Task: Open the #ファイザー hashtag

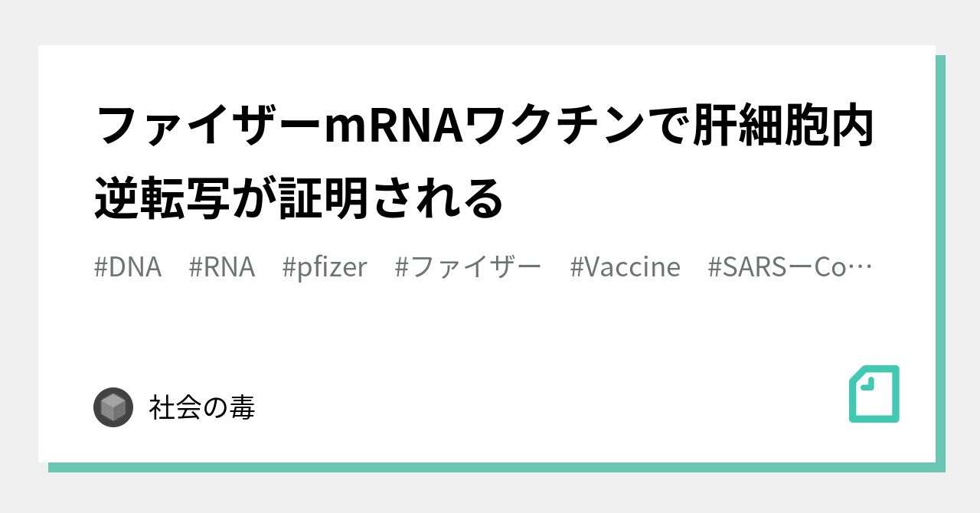Action: 469,267
